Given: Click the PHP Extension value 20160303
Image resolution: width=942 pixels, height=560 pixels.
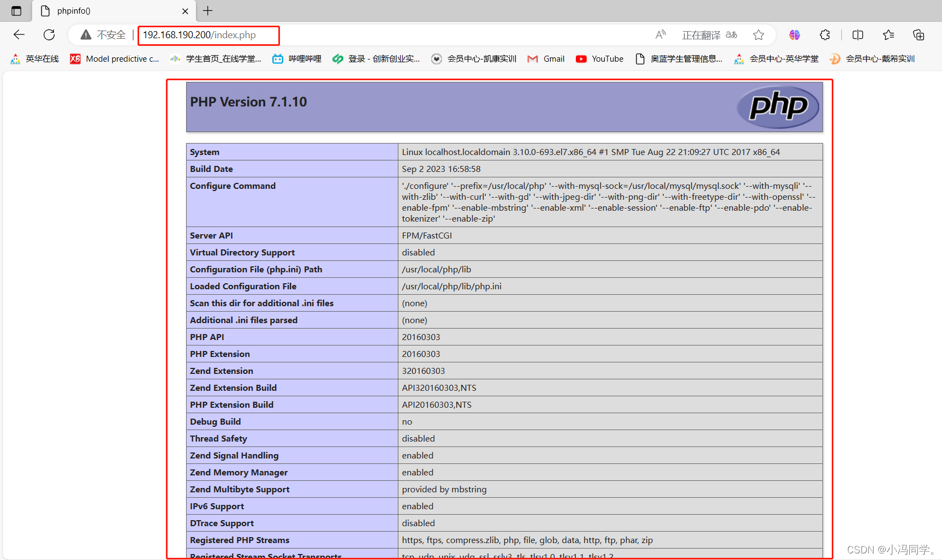Looking at the screenshot, I should pos(421,354).
